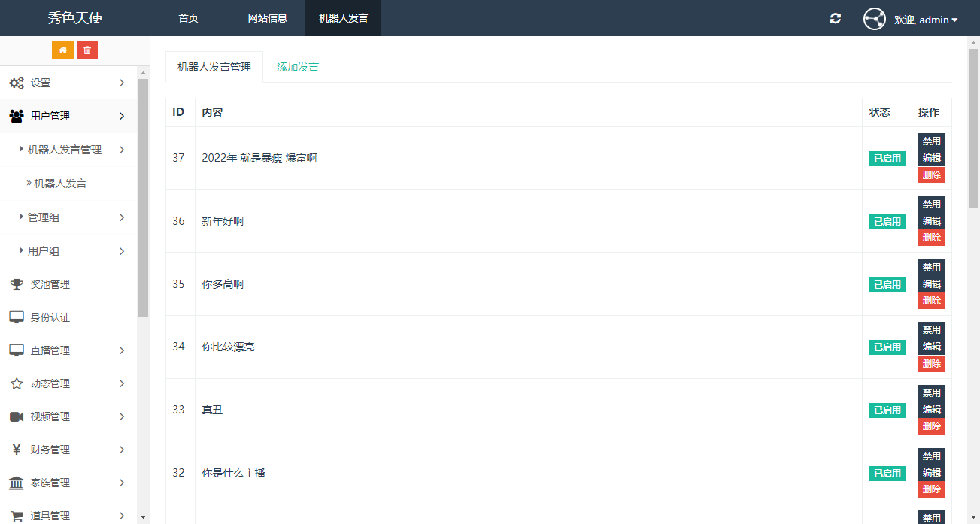Viewport: 980px width, 524px height.
Task: Click the sidebar scroll down arrow
Action: tap(143, 517)
